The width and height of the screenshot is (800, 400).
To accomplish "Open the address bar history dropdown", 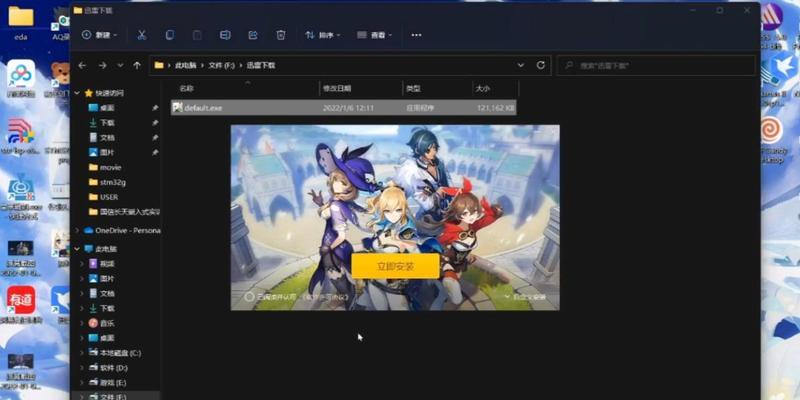I will (520, 65).
